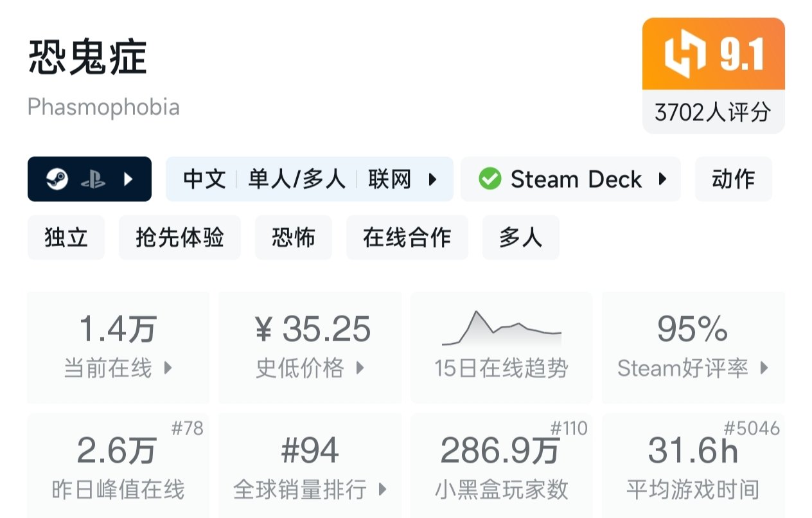The width and height of the screenshot is (812, 518).
Task: Open the 当前在线 details arrow
Action: 168,368
